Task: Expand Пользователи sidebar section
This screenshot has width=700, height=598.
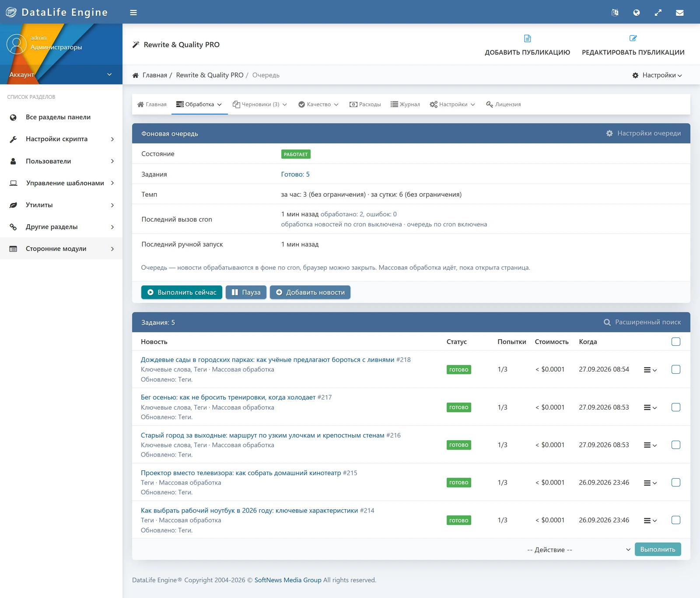Action: [x=61, y=161]
